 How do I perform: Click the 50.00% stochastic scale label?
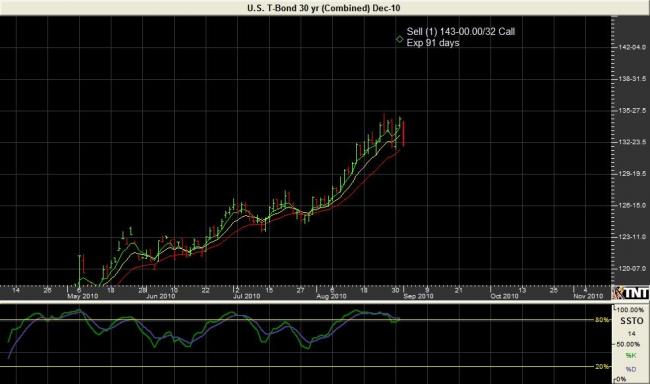pyautogui.click(x=628, y=344)
